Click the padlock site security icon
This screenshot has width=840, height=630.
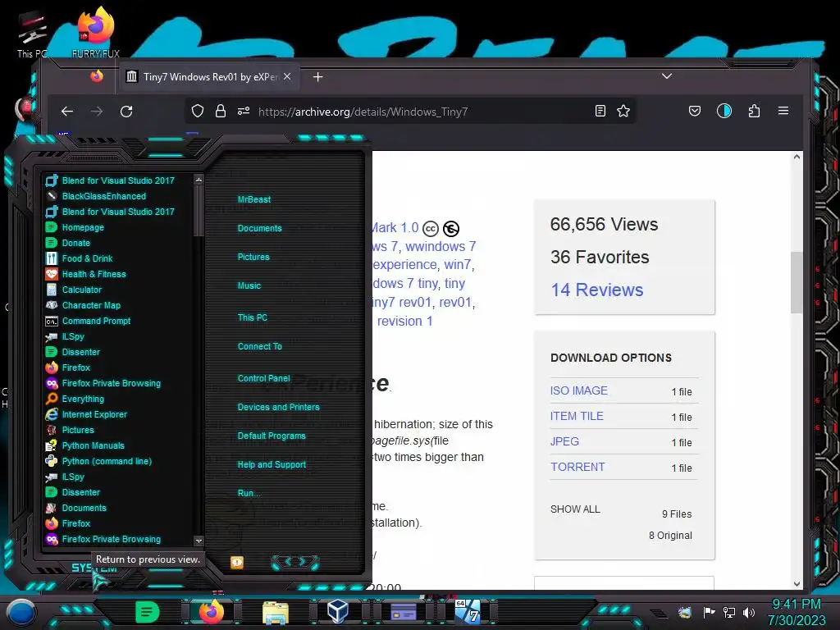coord(220,111)
